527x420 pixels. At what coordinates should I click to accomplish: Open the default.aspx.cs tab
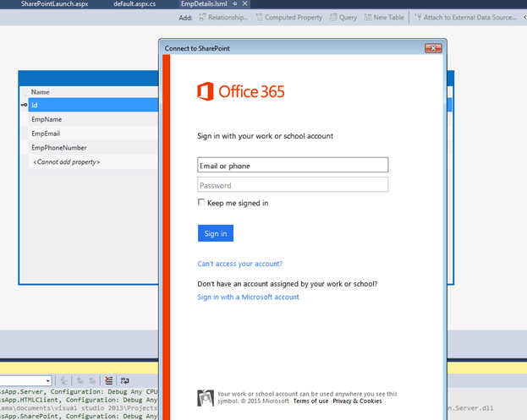(x=134, y=4)
